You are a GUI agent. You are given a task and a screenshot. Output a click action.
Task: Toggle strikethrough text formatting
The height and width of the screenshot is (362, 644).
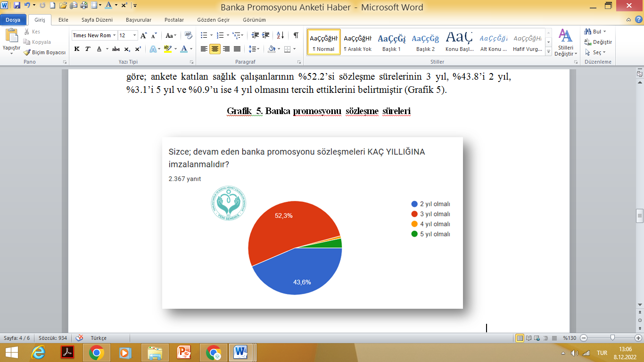pyautogui.click(x=116, y=49)
